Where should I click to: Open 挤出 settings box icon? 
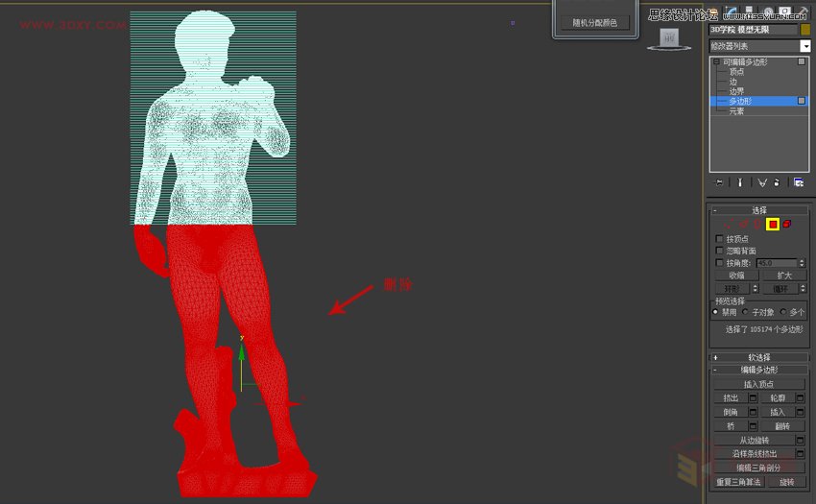[x=753, y=397]
